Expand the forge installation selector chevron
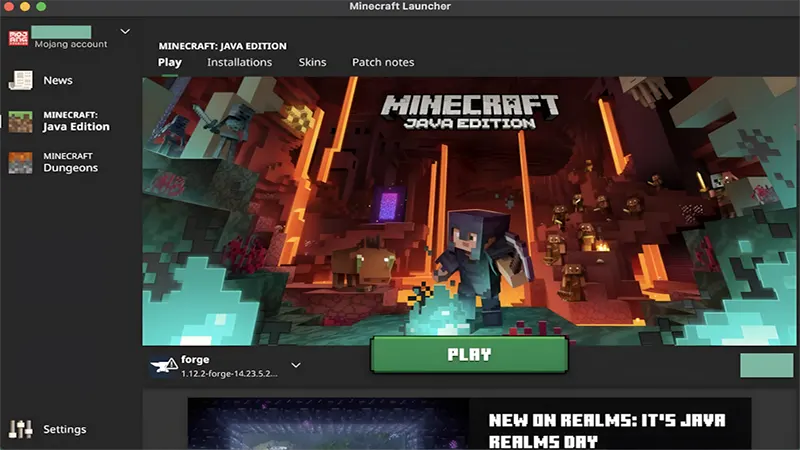 pos(296,365)
